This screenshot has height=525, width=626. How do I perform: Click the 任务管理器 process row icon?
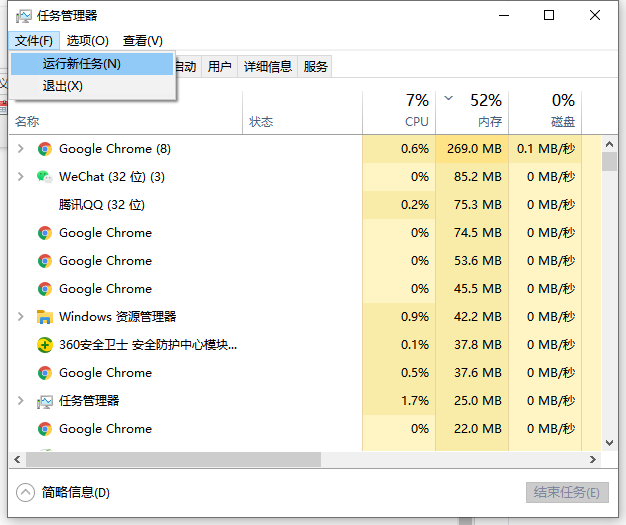pos(44,401)
